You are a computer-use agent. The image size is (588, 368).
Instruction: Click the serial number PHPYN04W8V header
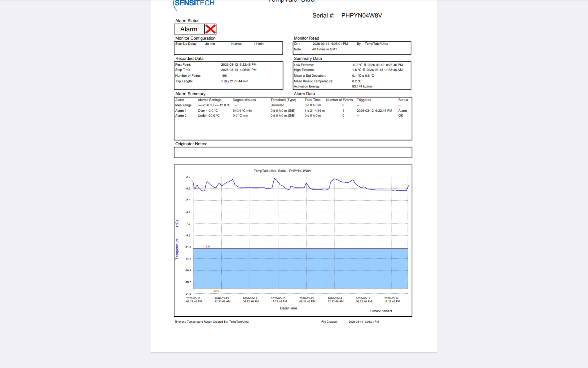(361, 16)
